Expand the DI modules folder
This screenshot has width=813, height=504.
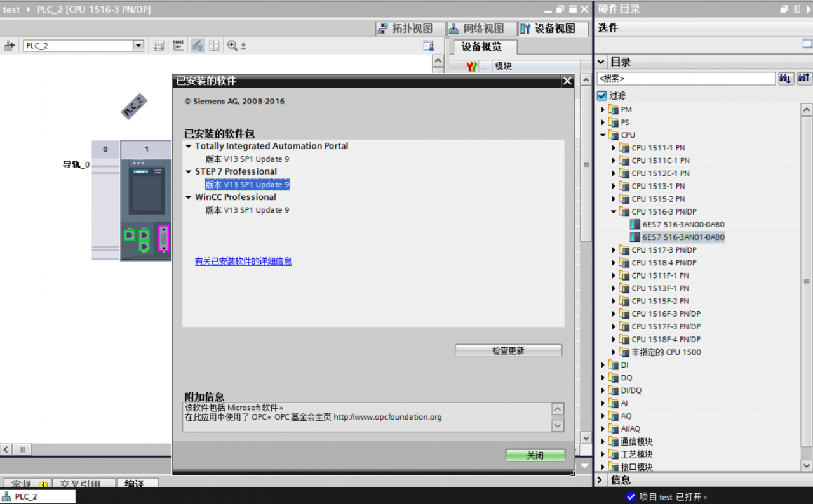pyautogui.click(x=603, y=365)
